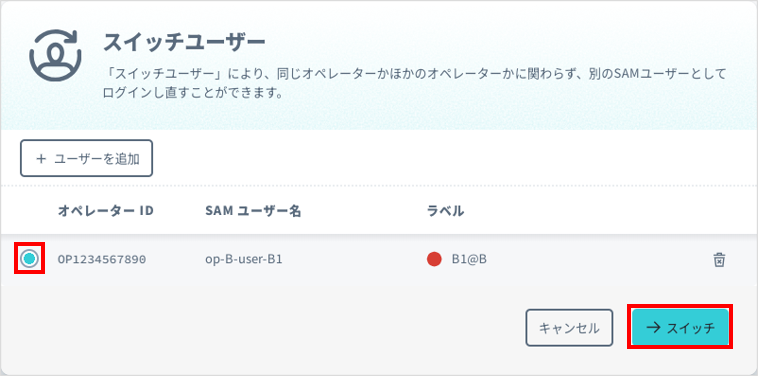Image resolution: width=758 pixels, height=376 pixels.
Task: Click the キャンセル button
Action: click(x=569, y=328)
